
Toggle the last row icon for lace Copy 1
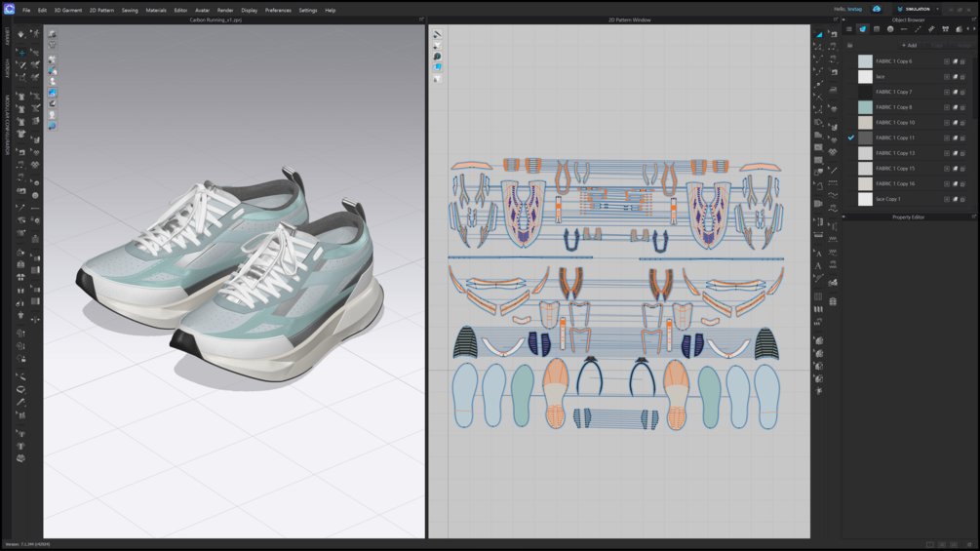pyautogui.click(x=963, y=199)
